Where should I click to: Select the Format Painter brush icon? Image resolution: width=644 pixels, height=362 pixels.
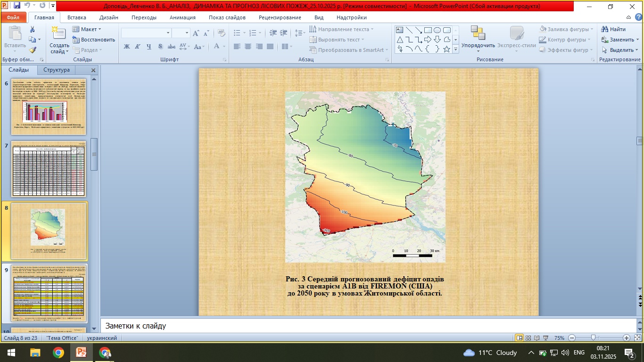pos(33,50)
